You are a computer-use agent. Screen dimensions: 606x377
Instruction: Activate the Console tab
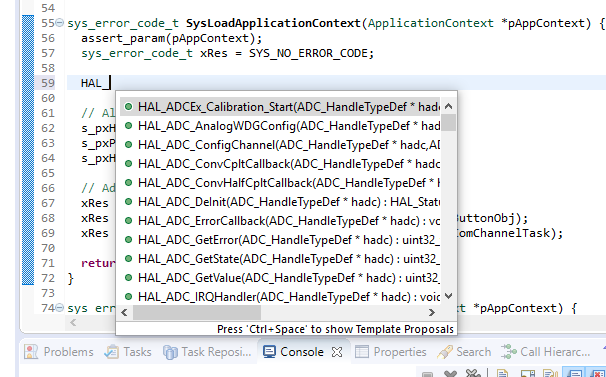tap(293, 352)
